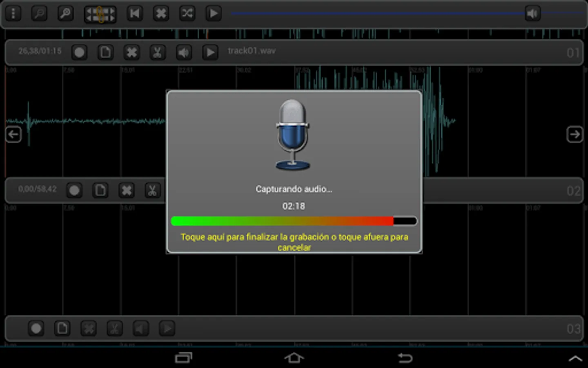Record on track 02
588x368 pixels.
tap(74, 190)
